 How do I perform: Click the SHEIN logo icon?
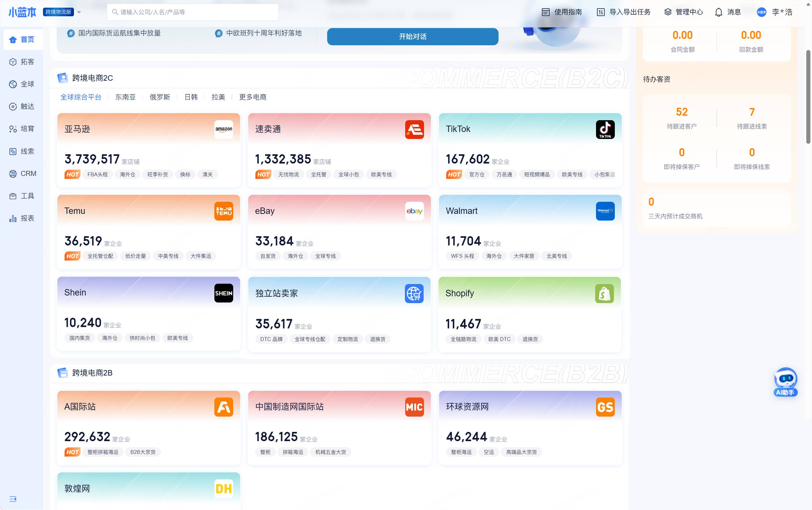pyautogui.click(x=224, y=293)
